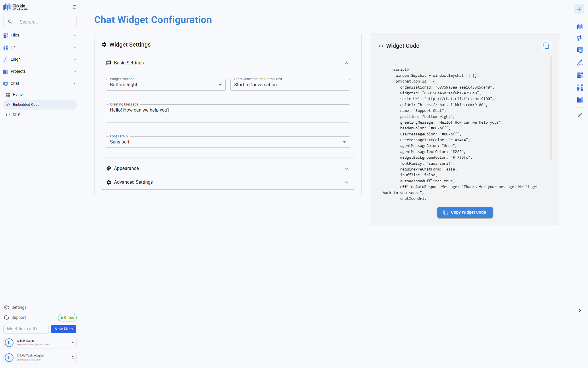
Task: Click the Greeting Message text field
Action: 228,114
